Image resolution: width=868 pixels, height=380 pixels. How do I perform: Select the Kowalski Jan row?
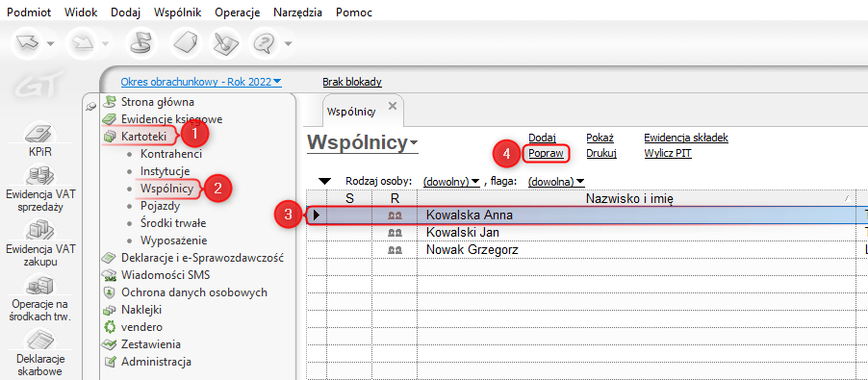pos(587,232)
